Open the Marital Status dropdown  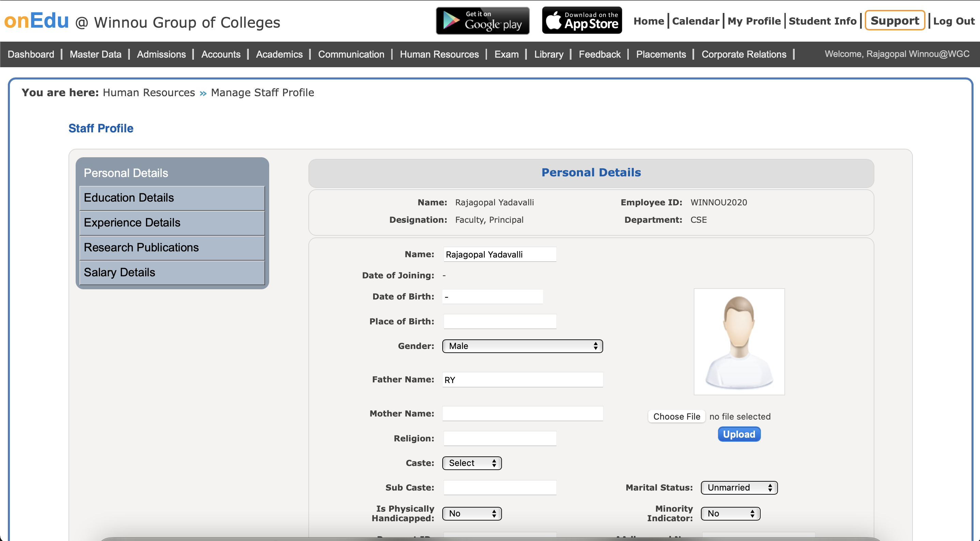[739, 488]
